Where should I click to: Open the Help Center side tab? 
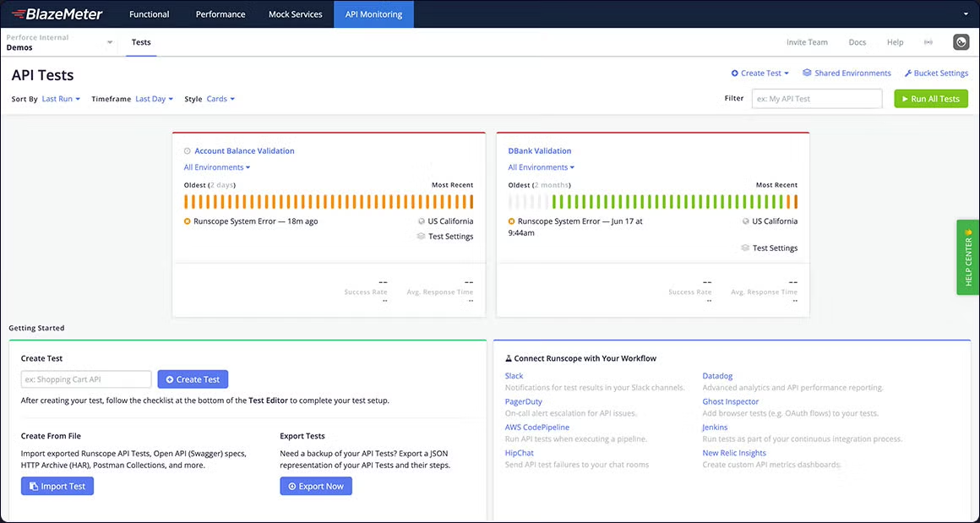click(967, 257)
